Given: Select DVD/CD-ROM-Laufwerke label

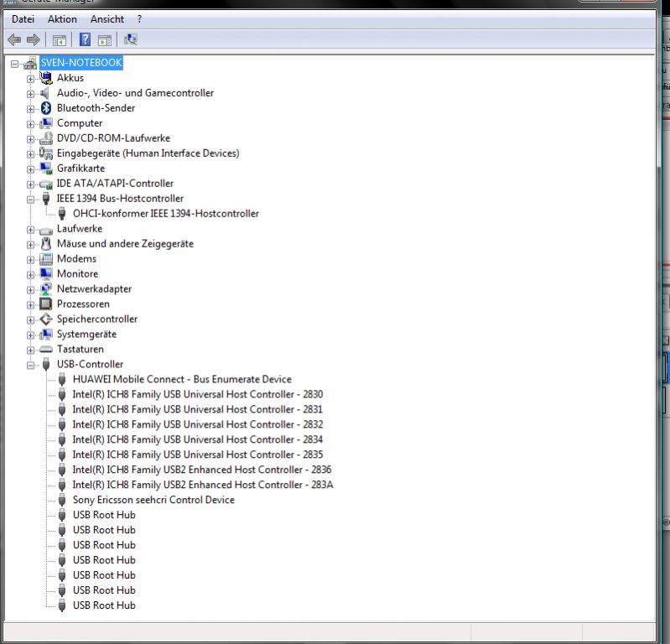Looking at the screenshot, I should click(x=114, y=138).
